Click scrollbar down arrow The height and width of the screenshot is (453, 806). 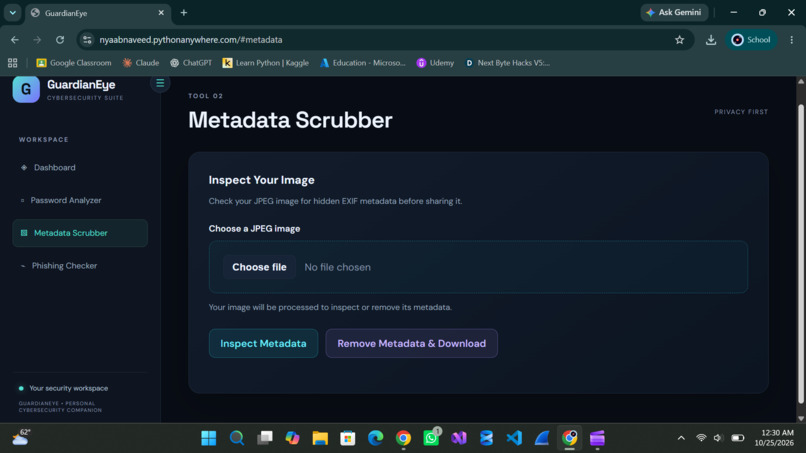click(800, 419)
